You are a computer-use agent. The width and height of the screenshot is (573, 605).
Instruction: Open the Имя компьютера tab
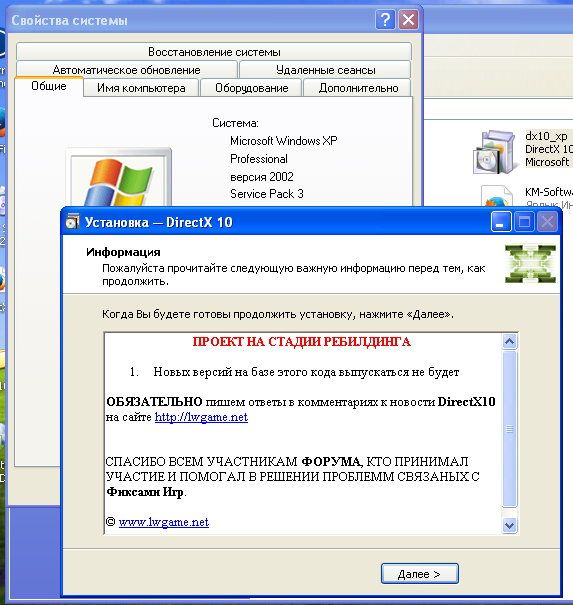point(141,88)
